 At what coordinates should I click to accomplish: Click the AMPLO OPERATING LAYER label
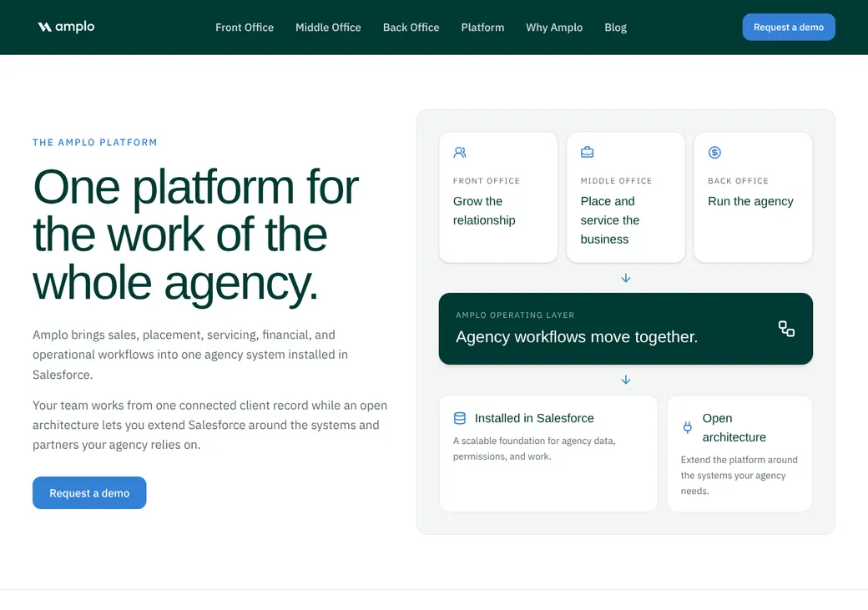(x=515, y=315)
